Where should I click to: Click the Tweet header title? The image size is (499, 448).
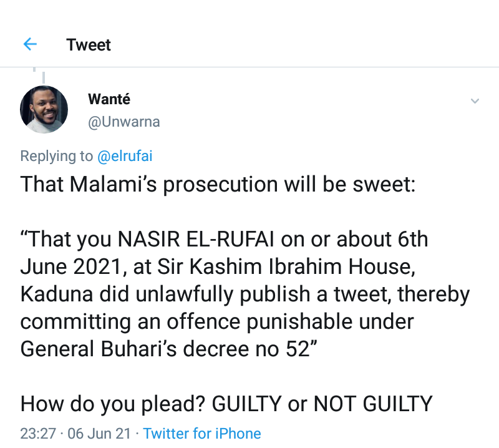pyautogui.click(x=89, y=45)
